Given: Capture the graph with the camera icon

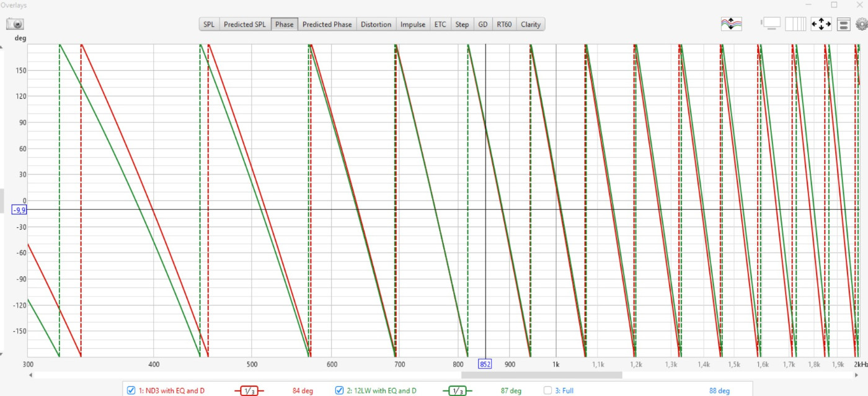Looking at the screenshot, I should [15, 24].
